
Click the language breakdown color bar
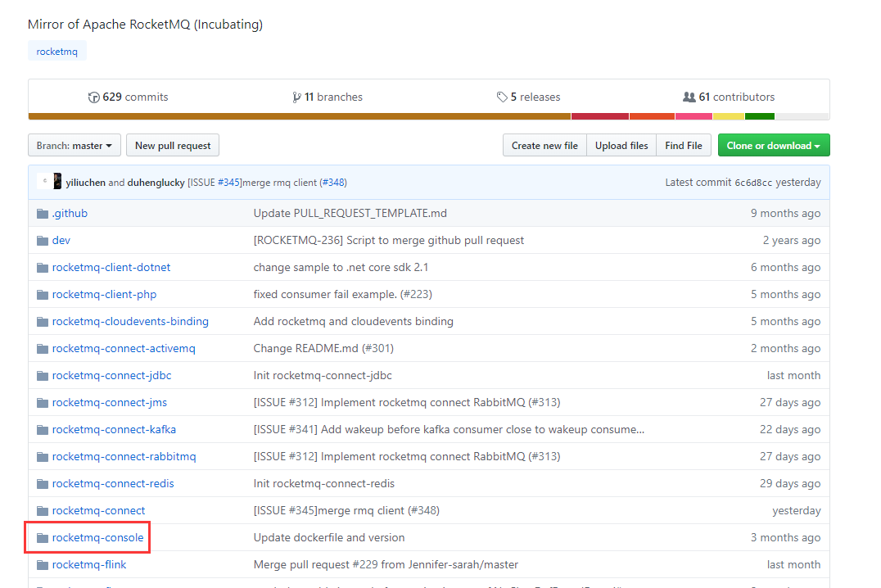(429, 116)
